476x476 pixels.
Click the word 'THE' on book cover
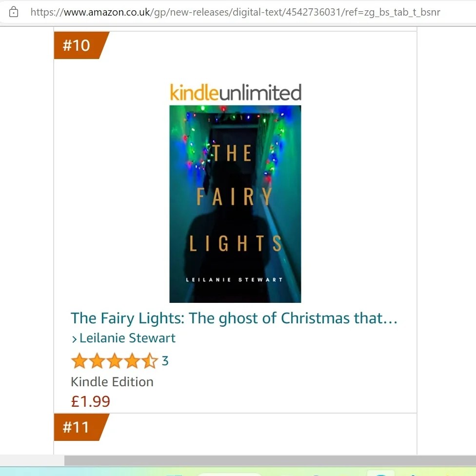232,153
